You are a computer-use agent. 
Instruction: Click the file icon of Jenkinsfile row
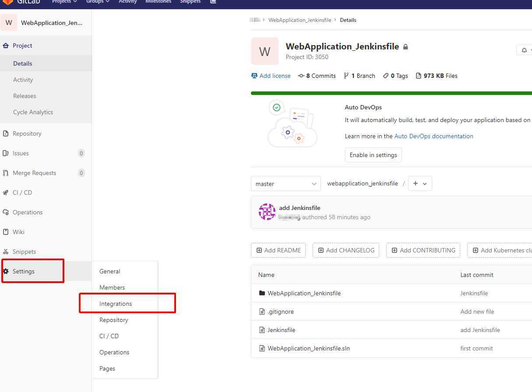(262, 330)
